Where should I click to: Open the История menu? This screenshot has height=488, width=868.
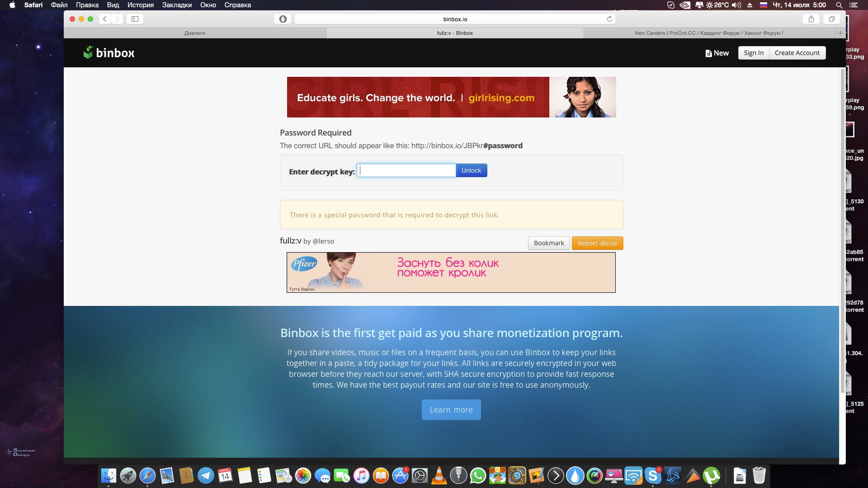(140, 5)
